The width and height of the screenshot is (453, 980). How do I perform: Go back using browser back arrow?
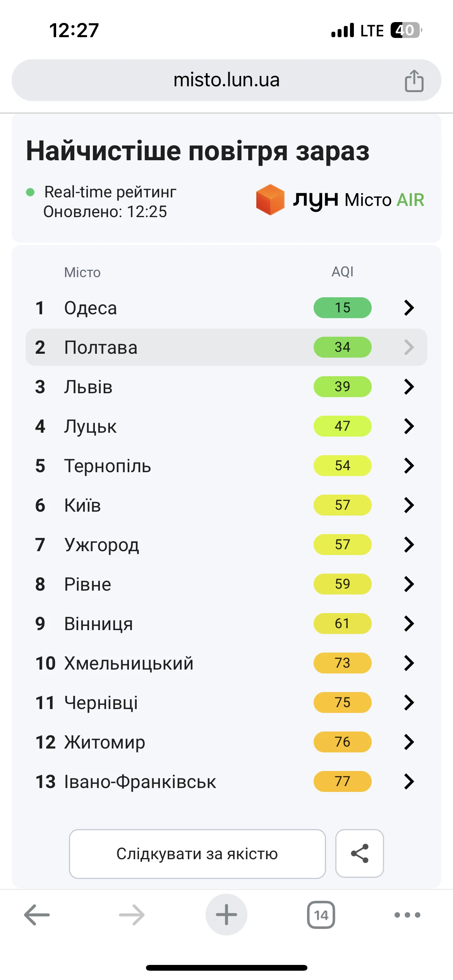click(x=37, y=915)
